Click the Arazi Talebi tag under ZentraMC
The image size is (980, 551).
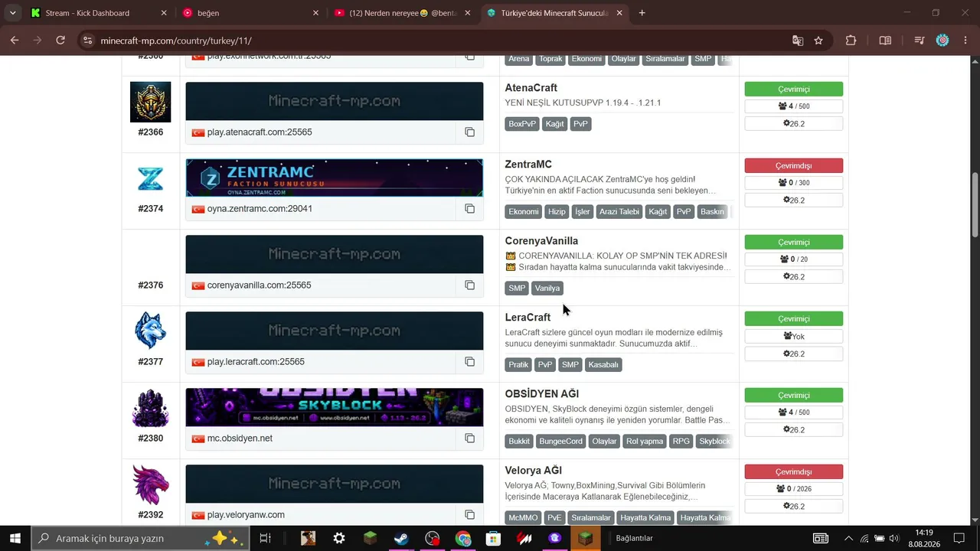[x=619, y=212]
